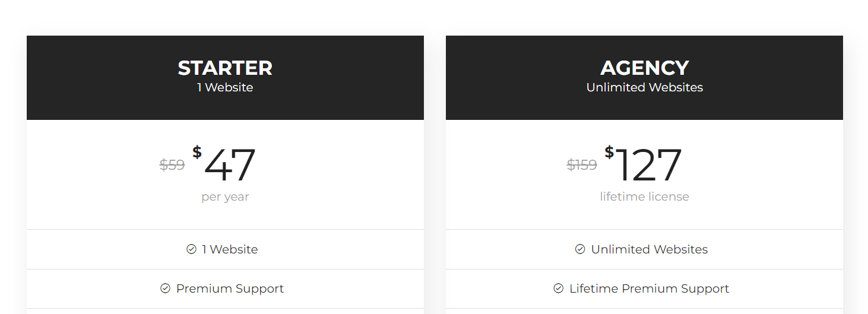This screenshot has width=868, height=314.
Task: Click the Unlimited Websites subtitle under AGENCY heading
Action: 644,87
